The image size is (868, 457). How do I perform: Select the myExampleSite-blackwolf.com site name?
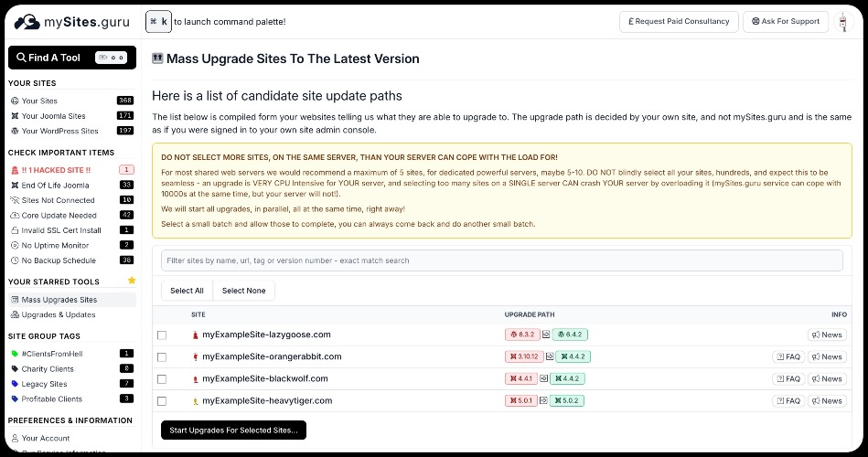pos(265,378)
